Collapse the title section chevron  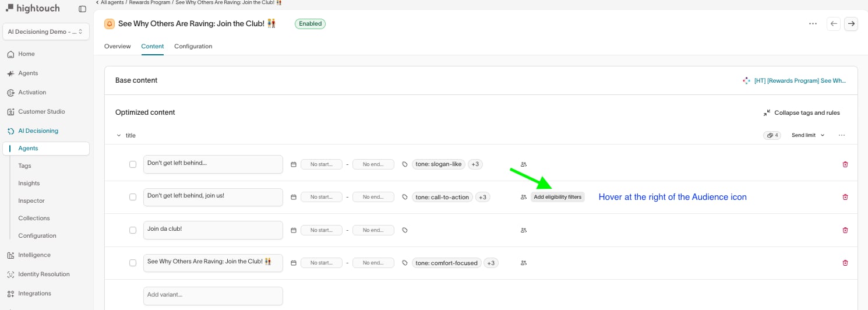pos(119,135)
